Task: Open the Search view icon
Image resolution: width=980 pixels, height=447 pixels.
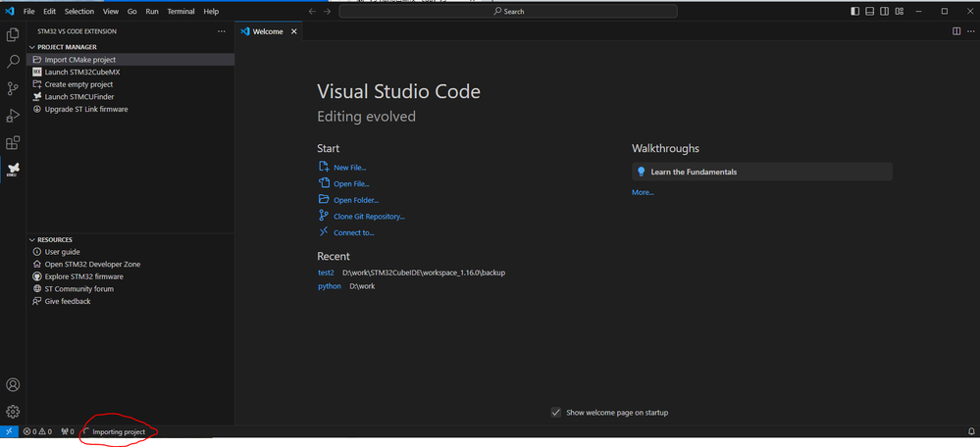Action: (13, 62)
